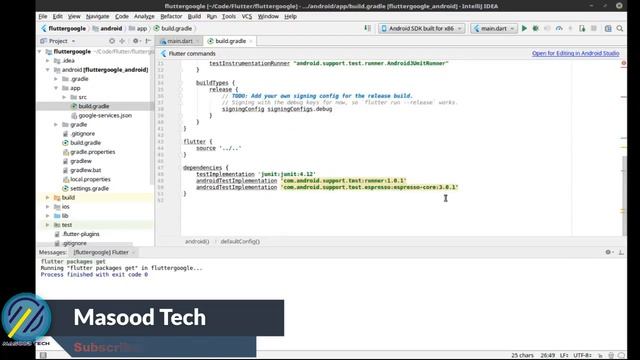Click UTF-8 encoding in status bar
The height and width of the screenshot is (360, 640).
tap(582, 355)
